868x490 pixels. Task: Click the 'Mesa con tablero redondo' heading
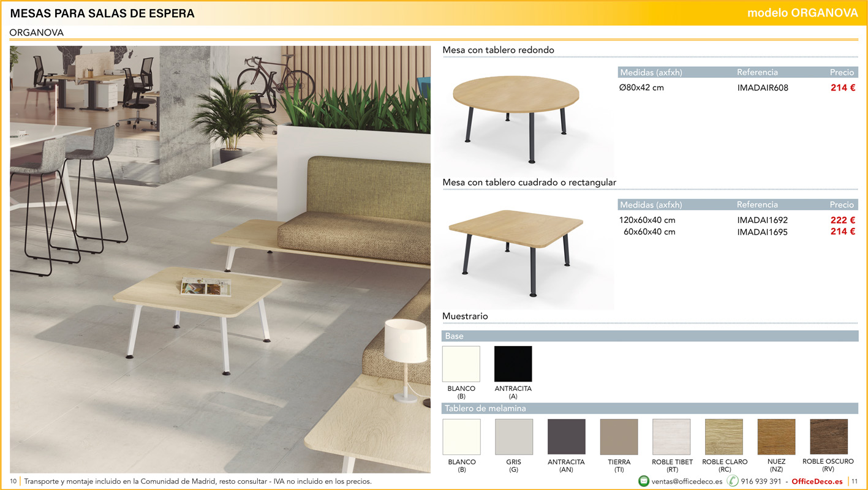(x=499, y=50)
